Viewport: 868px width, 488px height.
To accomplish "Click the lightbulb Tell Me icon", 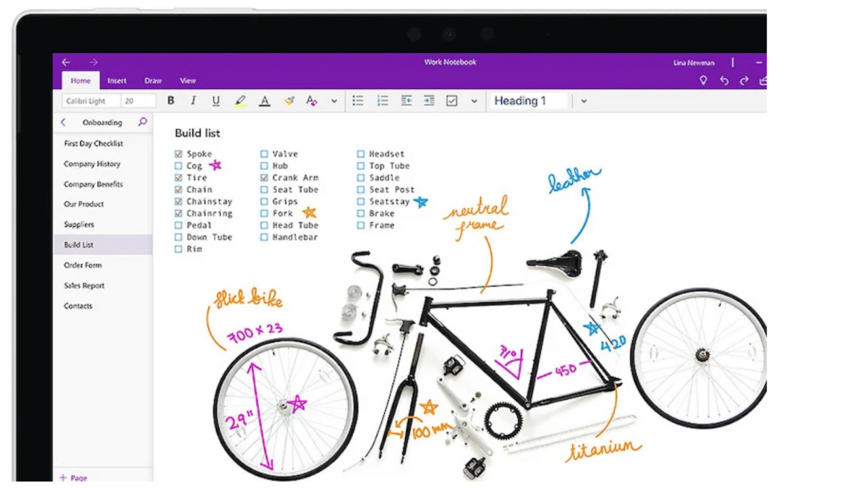I will point(702,81).
